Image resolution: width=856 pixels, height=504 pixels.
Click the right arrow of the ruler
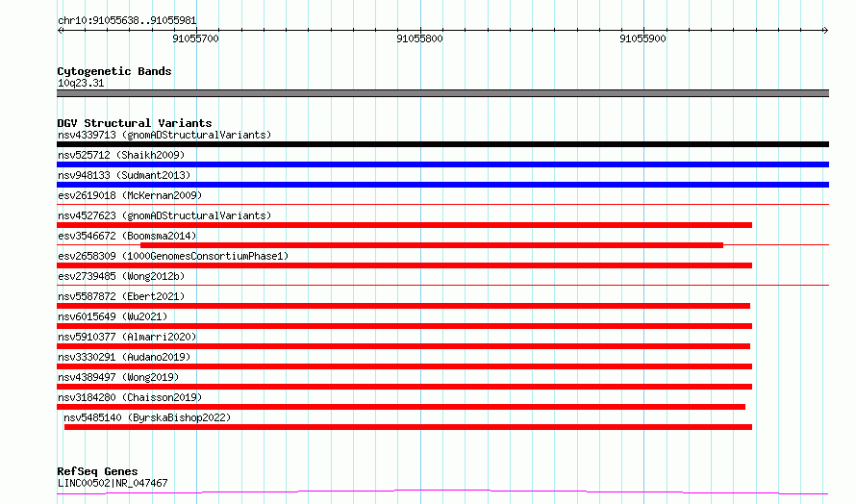(825, 30)
